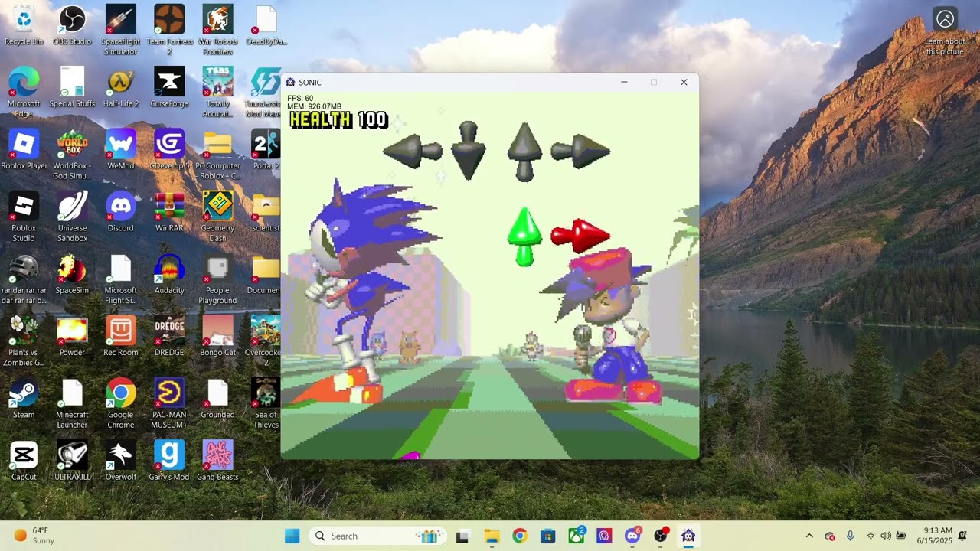The width and height of the screenshot is (980, 551).
Task: Open the microphone tray icon
Action: 850,536
